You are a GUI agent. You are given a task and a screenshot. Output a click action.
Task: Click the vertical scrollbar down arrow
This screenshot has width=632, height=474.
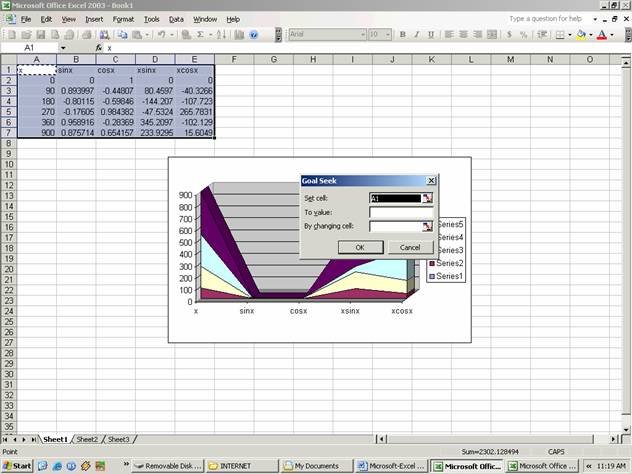pyautogui.click(x=626, y=430)
